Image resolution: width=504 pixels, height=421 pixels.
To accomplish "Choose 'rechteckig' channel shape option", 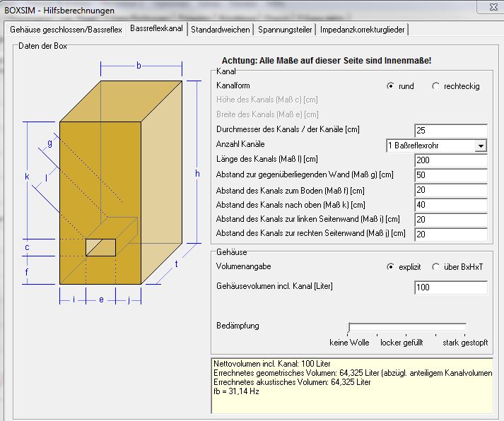I will point(435,86).
